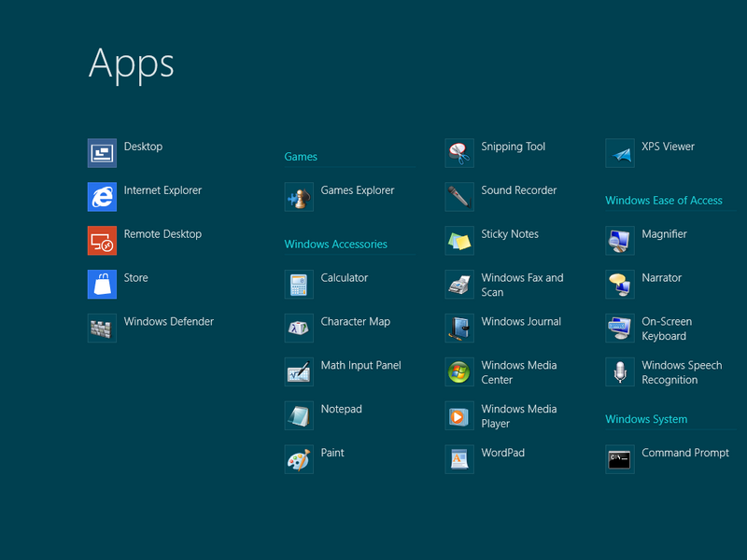
Task: Launch the Magnifier icon
Action: (x=620, y=241)
